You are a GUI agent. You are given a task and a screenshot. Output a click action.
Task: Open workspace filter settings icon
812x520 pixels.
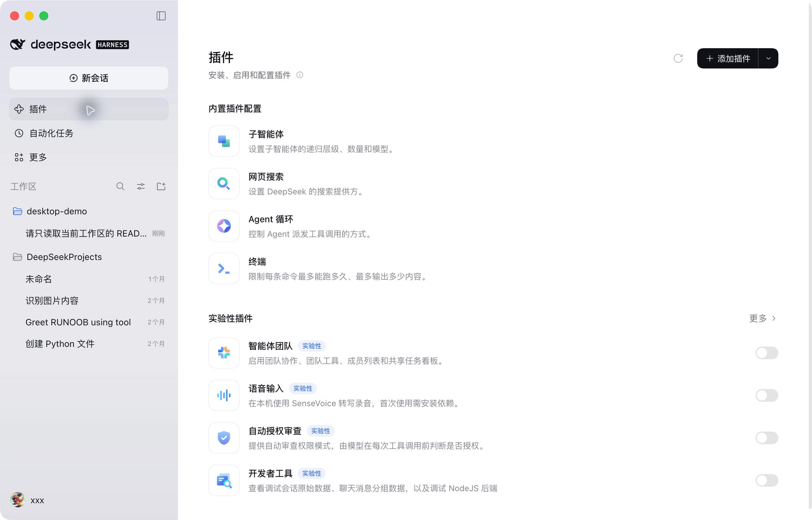tap(141, 186)
